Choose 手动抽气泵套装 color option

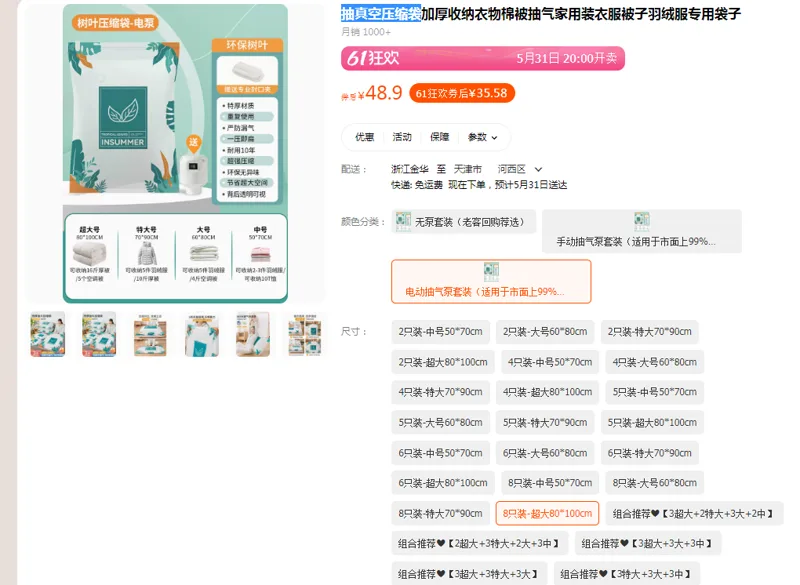click(x=642, y=231)
